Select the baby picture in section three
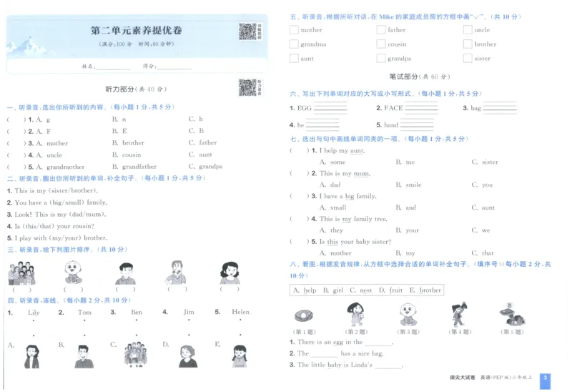Screen dimensions: 572x392 click(x=73, y=273)
